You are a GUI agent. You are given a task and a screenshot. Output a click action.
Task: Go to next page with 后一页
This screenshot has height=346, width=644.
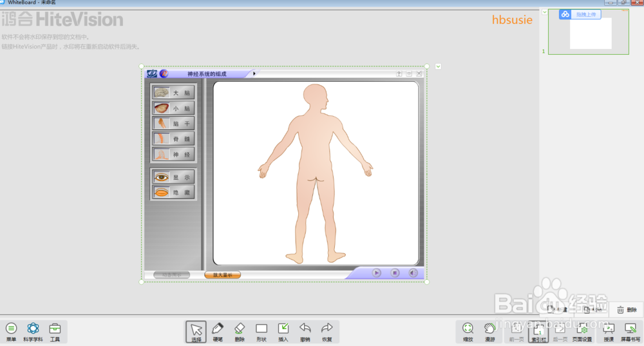560,332
